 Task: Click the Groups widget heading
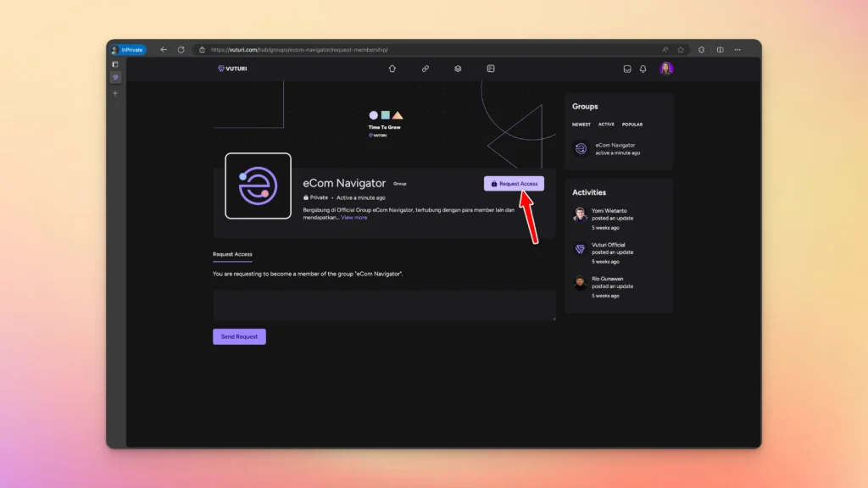click(x=585, y=106)
